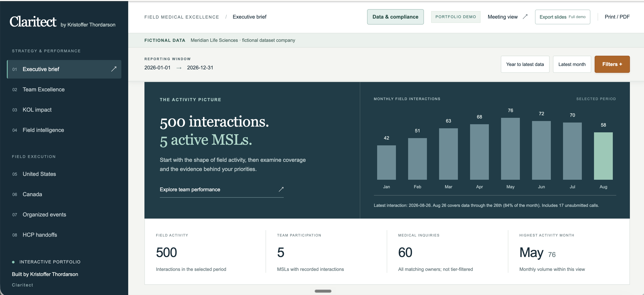Open HCP handoffs page
This screenshot has height=295, width=644.
pyautogui.click(x=64, y=235)
